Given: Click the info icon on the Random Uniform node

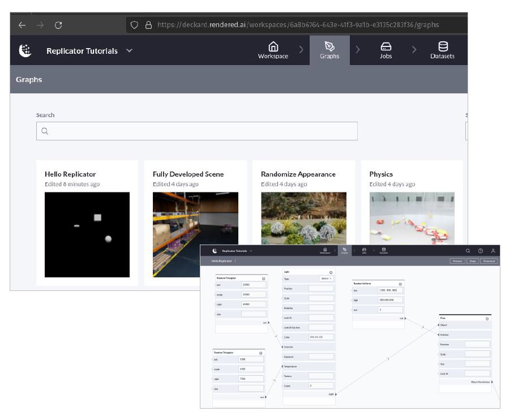Looking at the screenshot, I should click(x=400, y=284).
